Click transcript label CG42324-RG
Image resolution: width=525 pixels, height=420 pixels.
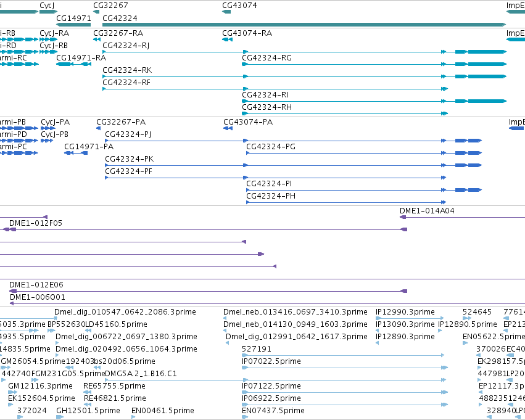(267, 58)
